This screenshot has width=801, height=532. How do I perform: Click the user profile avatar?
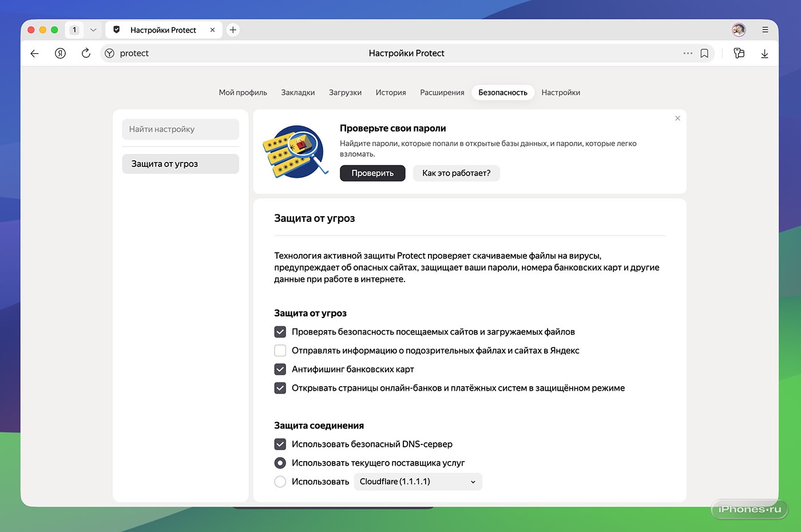(x=739, y=30)
